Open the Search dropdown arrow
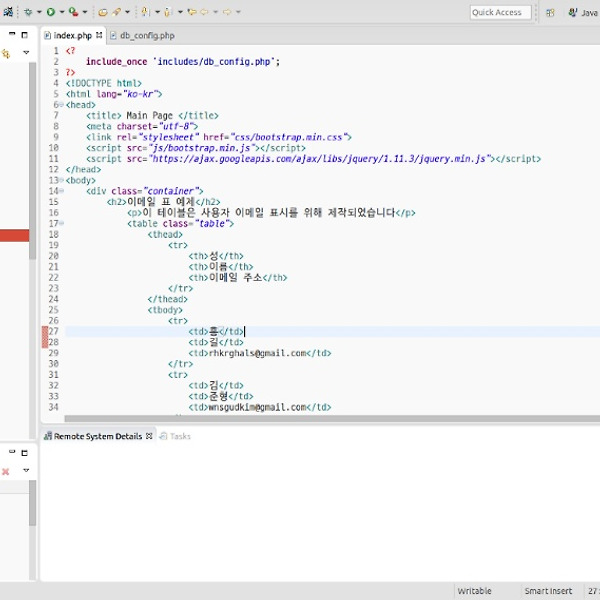Viewport: 600px width, 600px height. click(x=127, y=12)
